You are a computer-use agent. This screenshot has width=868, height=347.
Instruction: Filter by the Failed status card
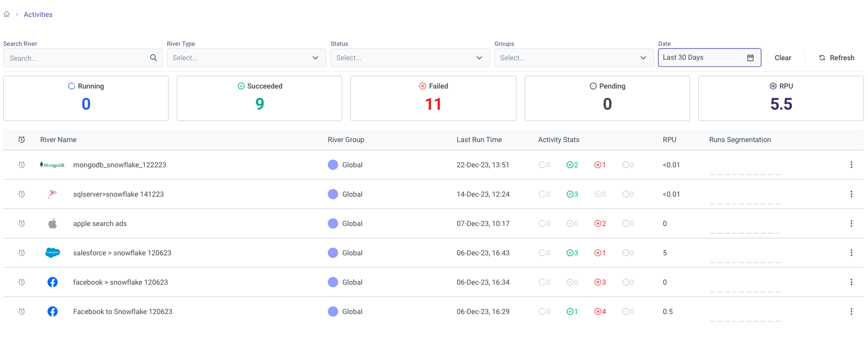pos(433,98)
